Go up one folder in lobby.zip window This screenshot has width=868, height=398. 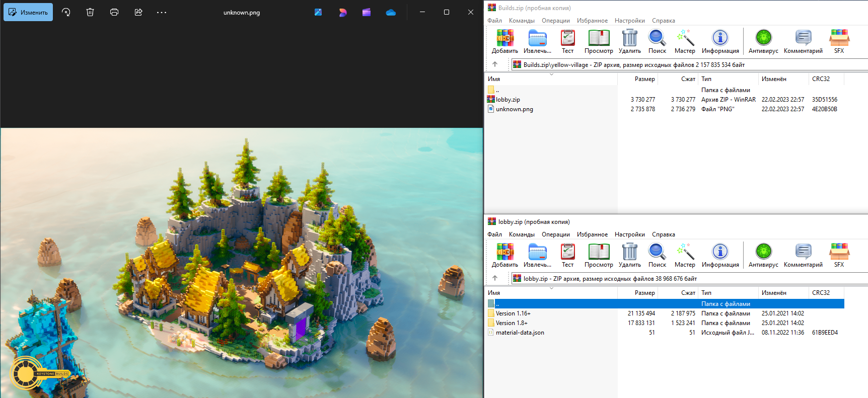pyautogui.click(x=495, y=278)
